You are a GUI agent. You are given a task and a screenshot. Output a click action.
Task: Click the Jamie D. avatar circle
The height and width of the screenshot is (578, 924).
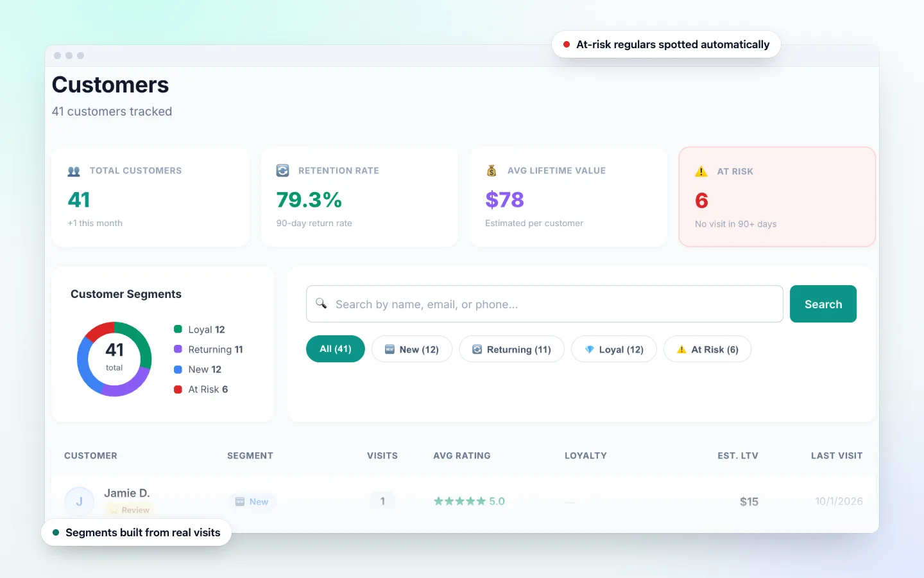point(79,502)
